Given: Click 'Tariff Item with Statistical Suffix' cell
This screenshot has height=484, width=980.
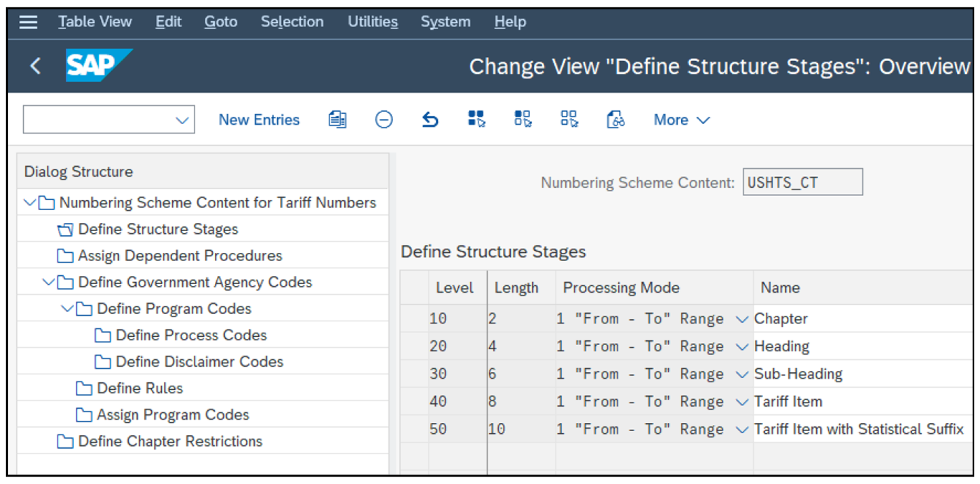Looking at the screenshot, I should pos(863,430).
